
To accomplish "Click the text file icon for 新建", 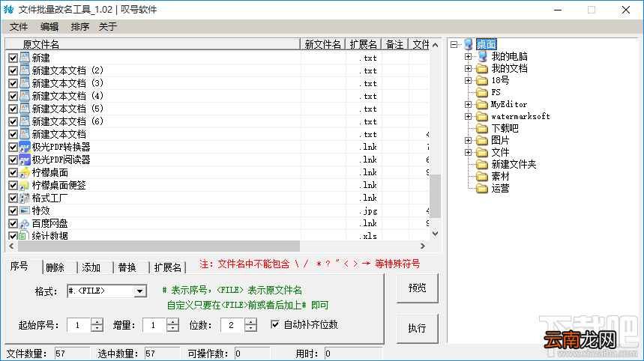I will 25,58.
